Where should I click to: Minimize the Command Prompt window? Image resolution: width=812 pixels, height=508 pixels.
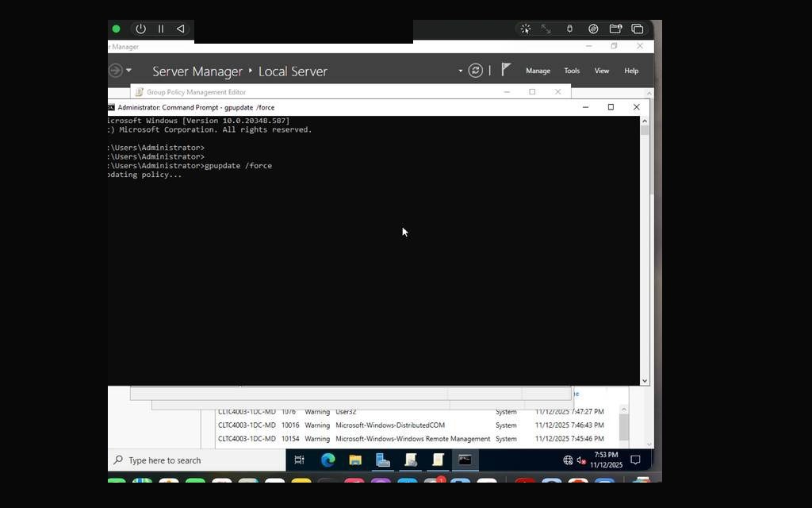[x=586, y=107]
